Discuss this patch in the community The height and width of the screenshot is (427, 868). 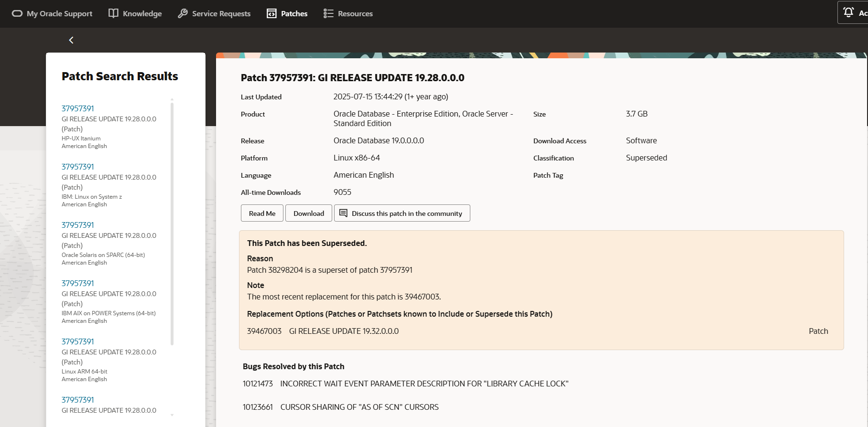tap(402, 213)
